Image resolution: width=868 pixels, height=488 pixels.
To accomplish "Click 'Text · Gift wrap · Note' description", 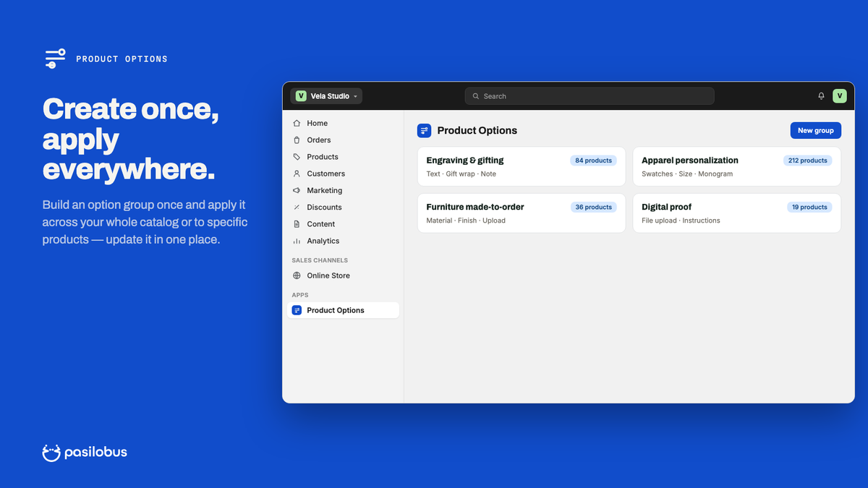I will pyautogui.click(x=461, y=174).
